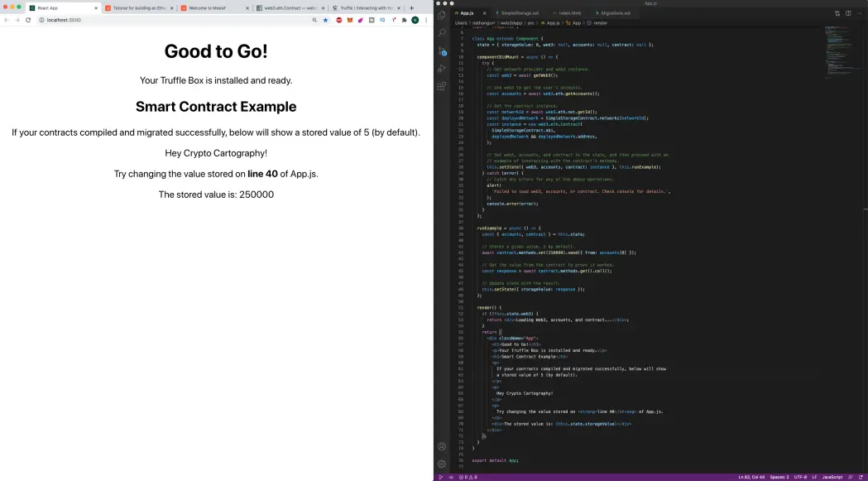Click the live share status bar icon
The height and width of the screenshot is (481, 868).
click(x=451, y=477)
